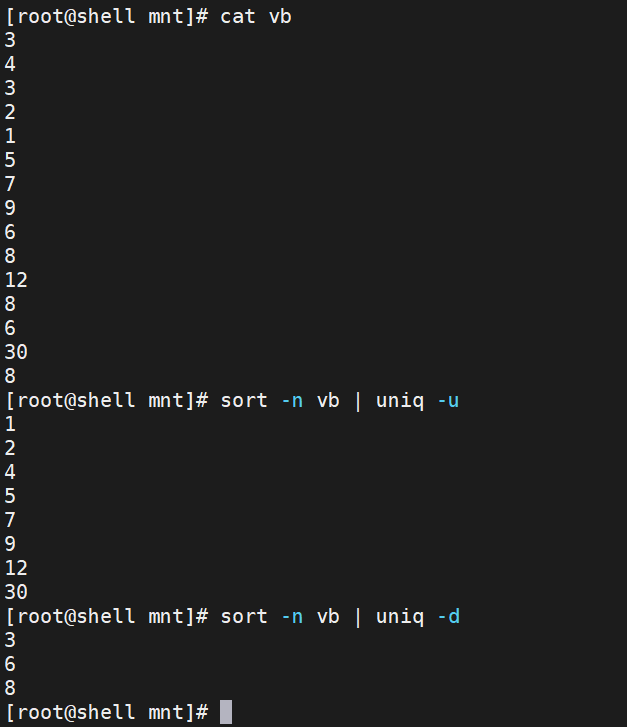
Task: Click the number 12 in the cat output
Action: pyautogui.click(x=16, y=280)
